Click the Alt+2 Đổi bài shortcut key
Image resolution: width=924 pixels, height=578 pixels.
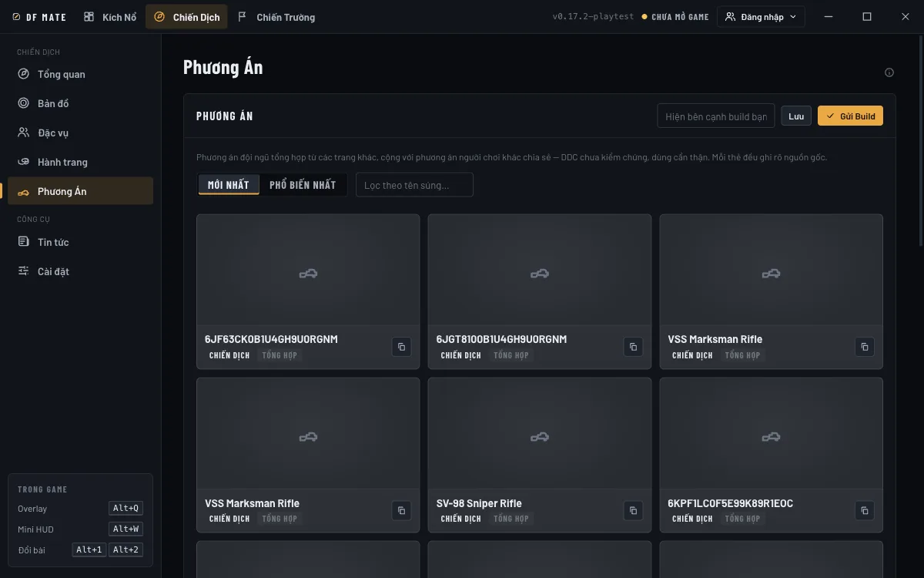126,550
